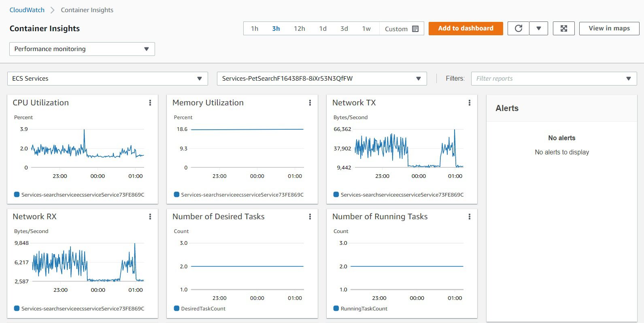Click the Number of Desired Tasks title
Screen dimensions: 644x323
point(219,217)
